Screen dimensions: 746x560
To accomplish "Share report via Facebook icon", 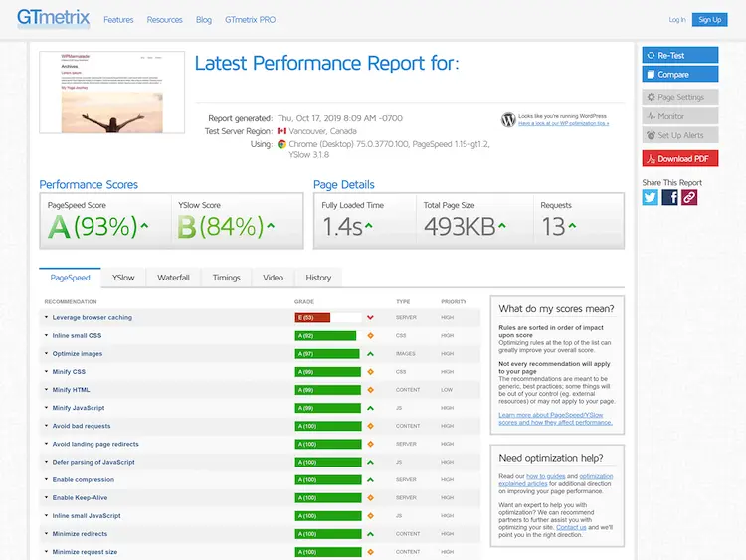I will [669, 197].
